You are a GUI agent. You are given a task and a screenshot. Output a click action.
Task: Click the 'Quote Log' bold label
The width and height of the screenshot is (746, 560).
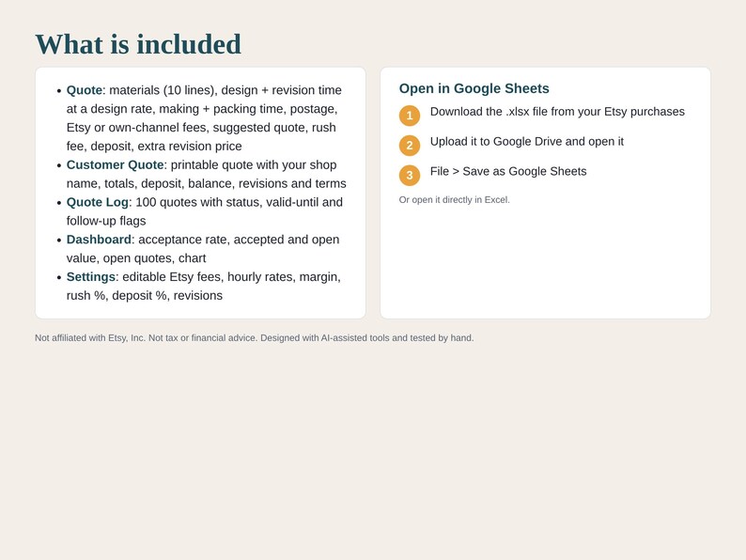(98, 202)
